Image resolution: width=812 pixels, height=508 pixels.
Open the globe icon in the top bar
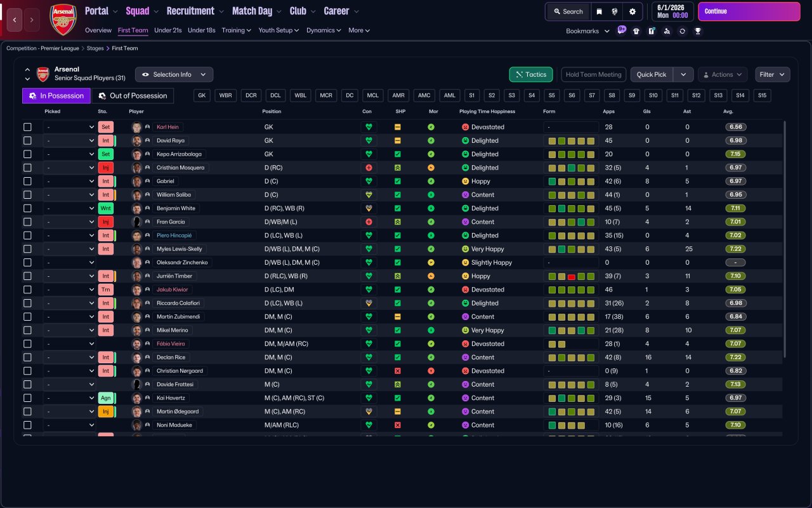coord(615,11)
